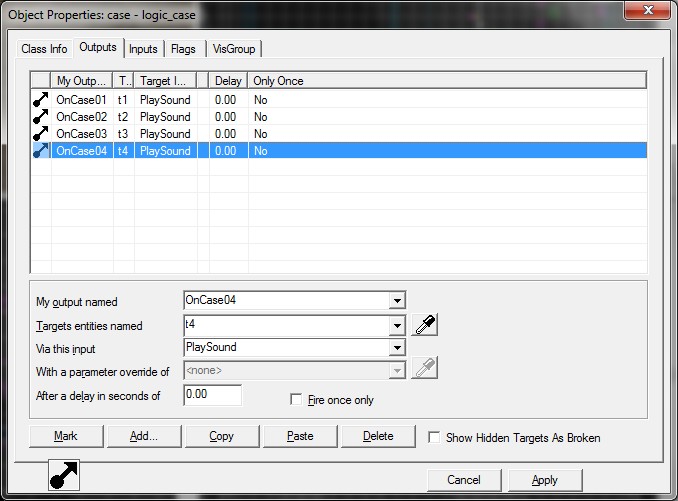Screen dimensions: 678x501
Task: Delete the selected output
Action: point(378,436)
